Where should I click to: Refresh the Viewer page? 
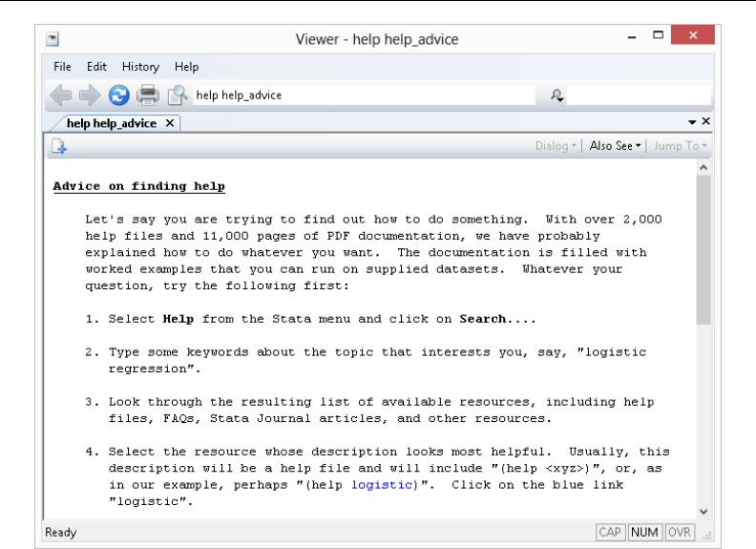118,95
